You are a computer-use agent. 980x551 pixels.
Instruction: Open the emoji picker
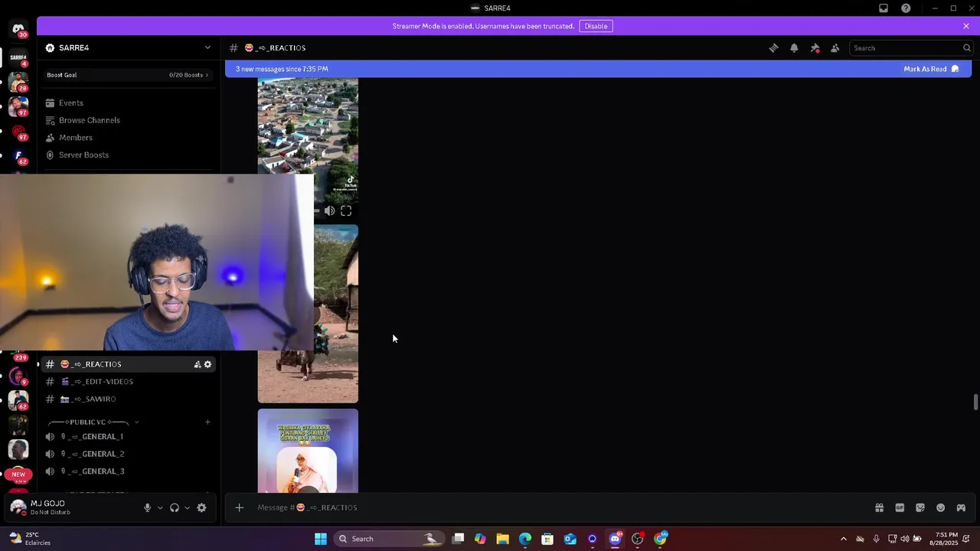[941, 507]
